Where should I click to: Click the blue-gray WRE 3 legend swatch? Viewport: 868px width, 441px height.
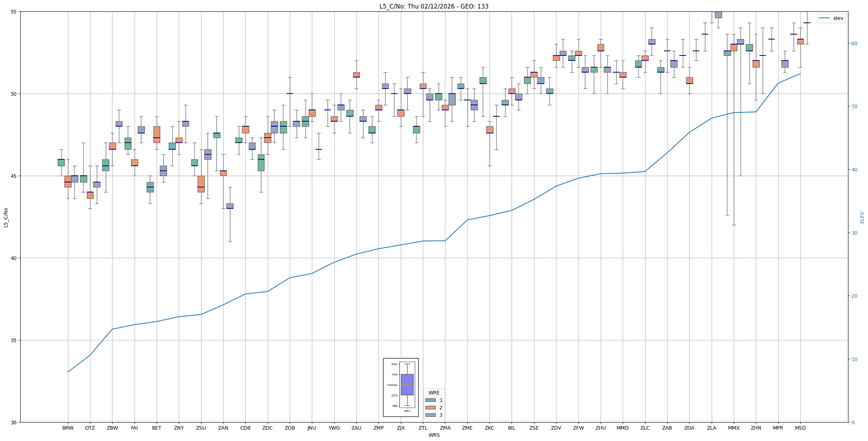pos(430,415)
